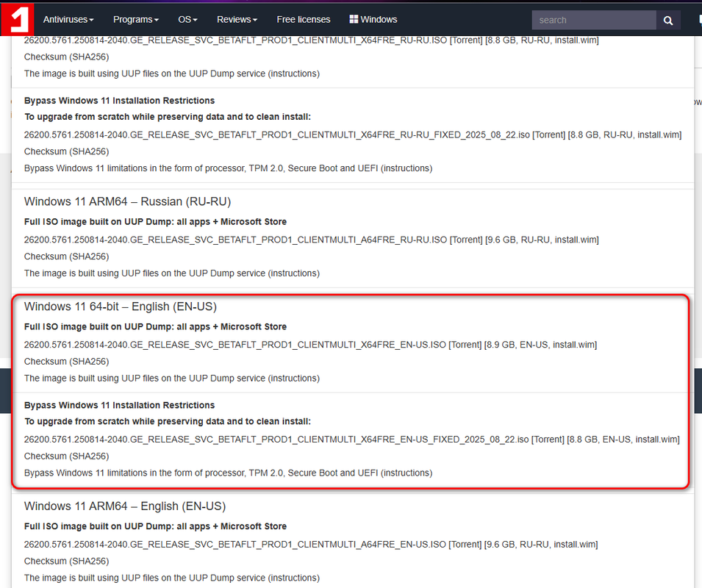The width and height of the screenshot is (702, 588).
Task: Download X64FRE_EN-US_FIXED_2025_08_22.iso link
Action: tap(276, 440)
